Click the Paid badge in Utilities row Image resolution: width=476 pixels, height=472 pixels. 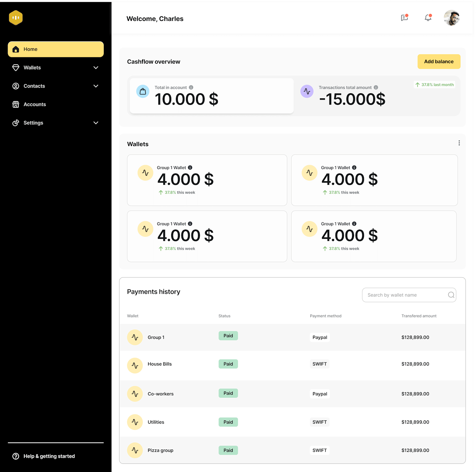(x=228, y=422)
